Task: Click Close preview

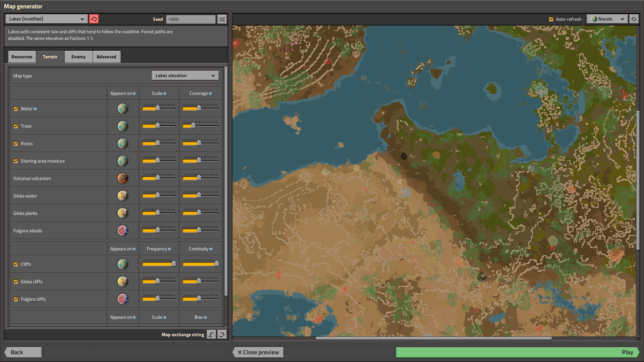Action: tap(258, 352)
